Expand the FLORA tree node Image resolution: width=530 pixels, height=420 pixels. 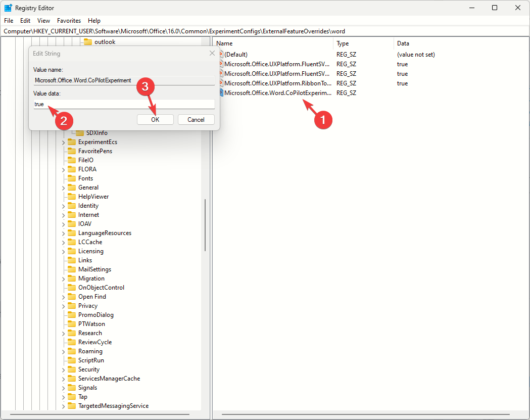coord(63,170)
